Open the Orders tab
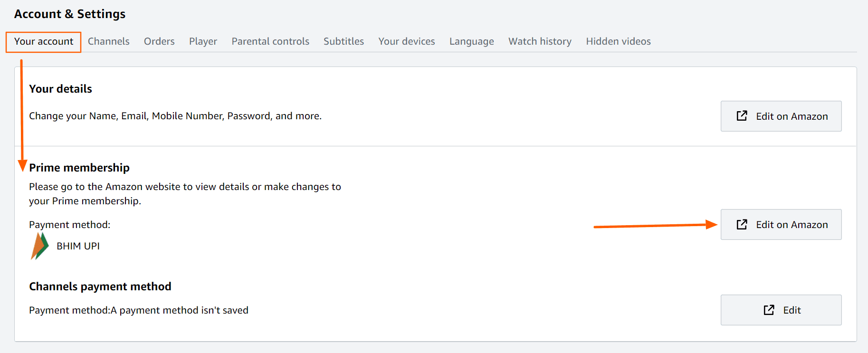 click(x=159, y=41)
